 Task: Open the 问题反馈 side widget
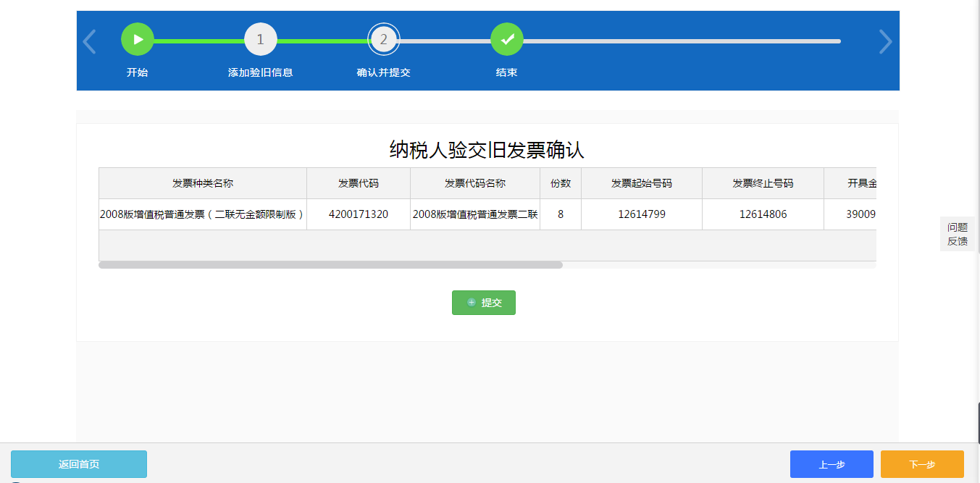(958, 234)
